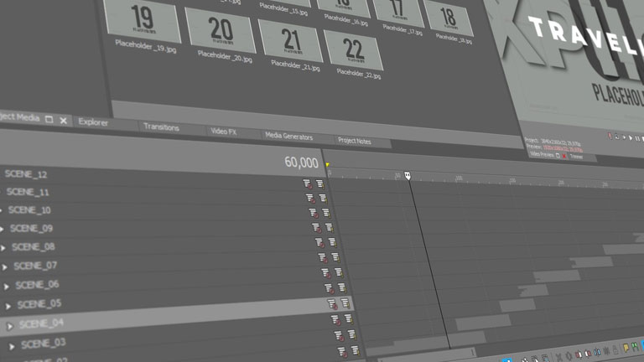
Task: Expand the SCENE_08 track
Action: click(x=3, y=248)
